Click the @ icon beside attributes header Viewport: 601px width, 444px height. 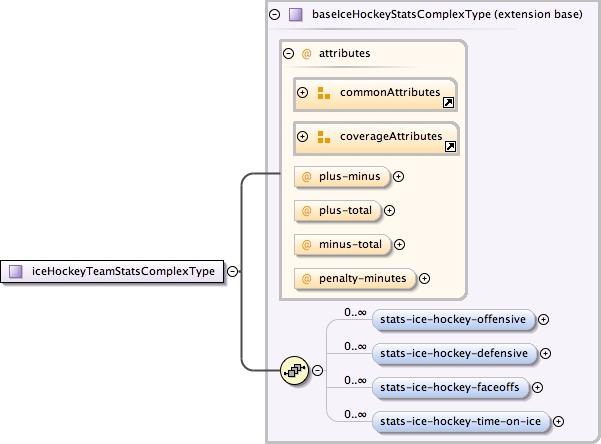click(x=306, y=53)
